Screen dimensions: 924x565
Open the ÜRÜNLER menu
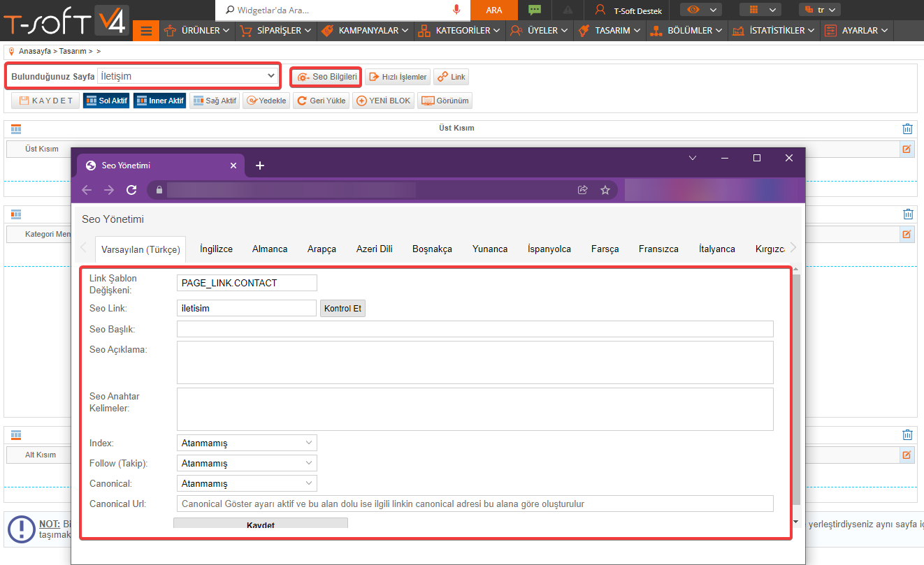click(197, 31)
